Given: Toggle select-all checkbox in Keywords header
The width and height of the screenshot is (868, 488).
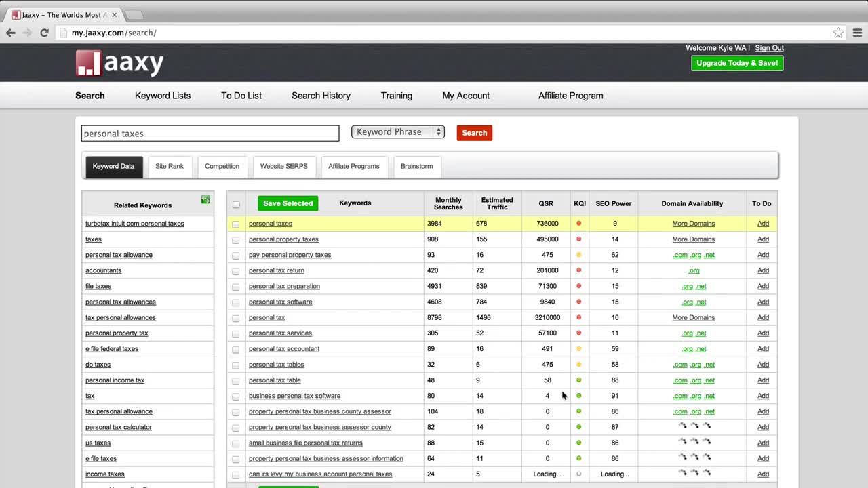Looking at the screenshot, I should click(236, 204).
